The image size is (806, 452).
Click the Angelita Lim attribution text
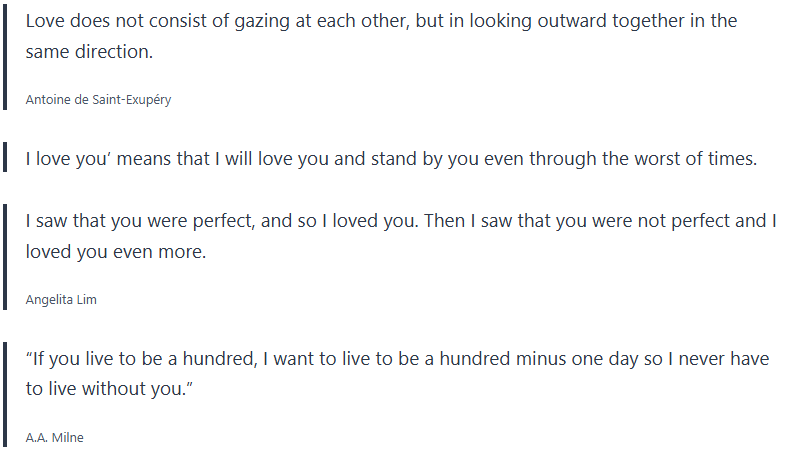[61, 300]
